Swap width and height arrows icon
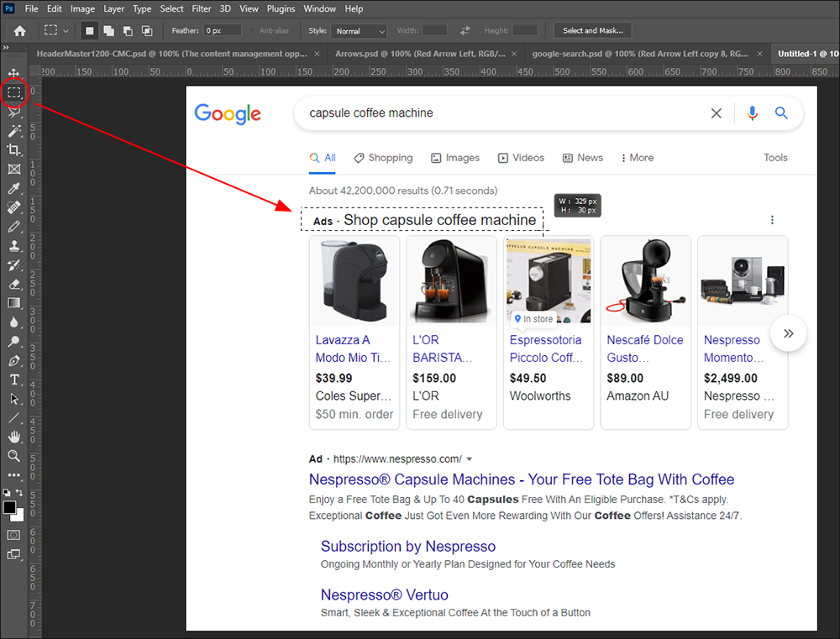Viewport: 840px width, 639px height. tap(465, 31)
